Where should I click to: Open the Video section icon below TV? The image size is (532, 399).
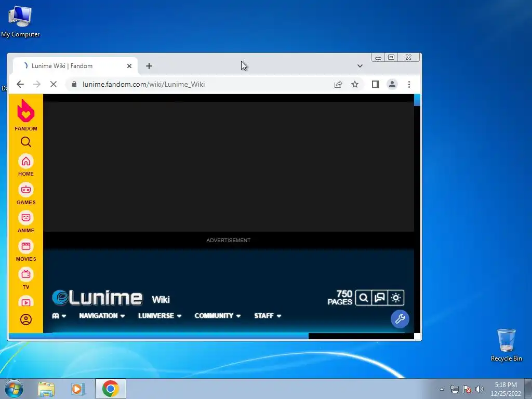[x=26, y=302]
